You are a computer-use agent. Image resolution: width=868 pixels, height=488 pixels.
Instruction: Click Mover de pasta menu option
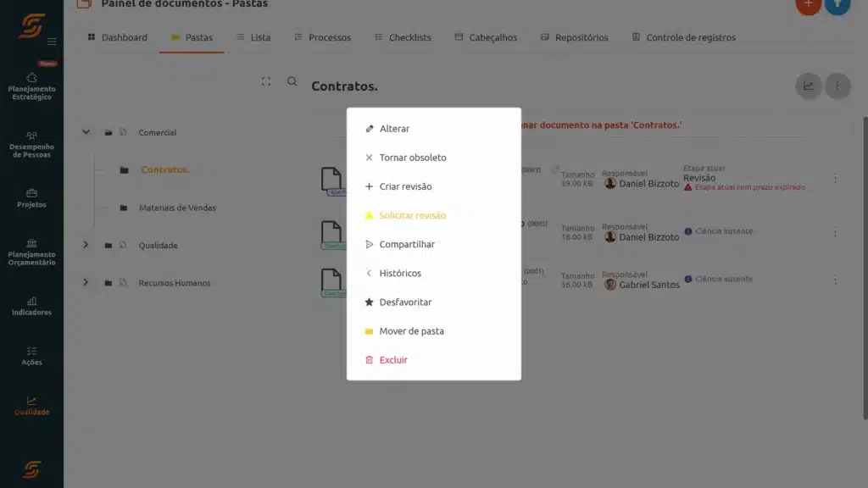click(411, 331)
